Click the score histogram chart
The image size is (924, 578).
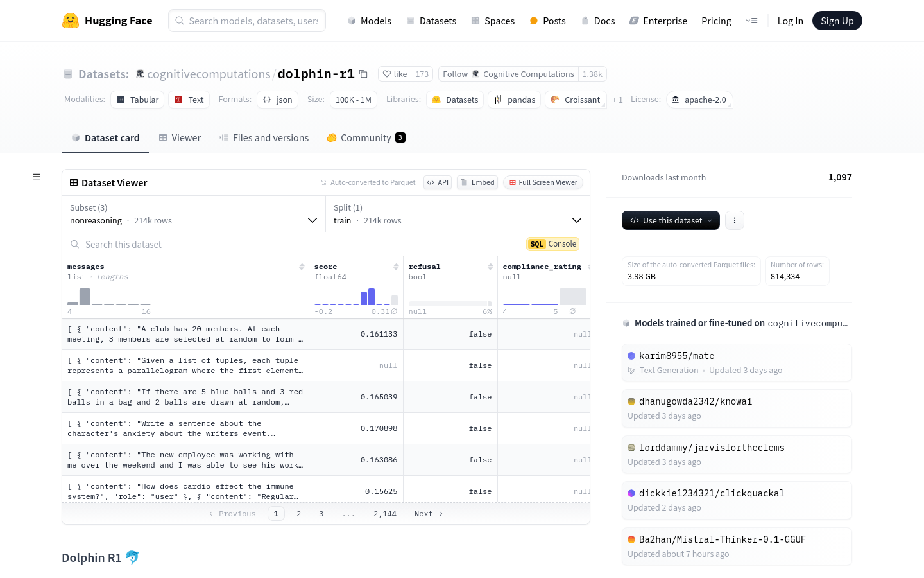[x=355, y=297]
